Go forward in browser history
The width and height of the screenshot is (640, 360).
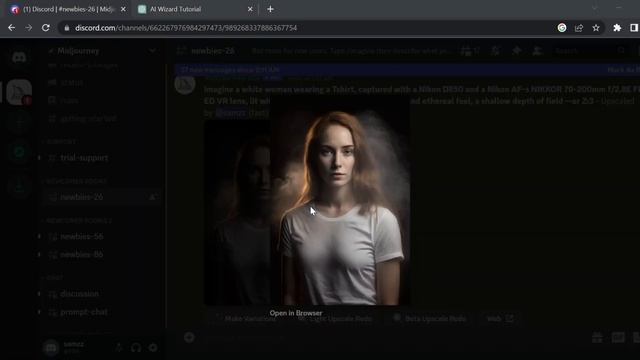(x=29, y=28)
